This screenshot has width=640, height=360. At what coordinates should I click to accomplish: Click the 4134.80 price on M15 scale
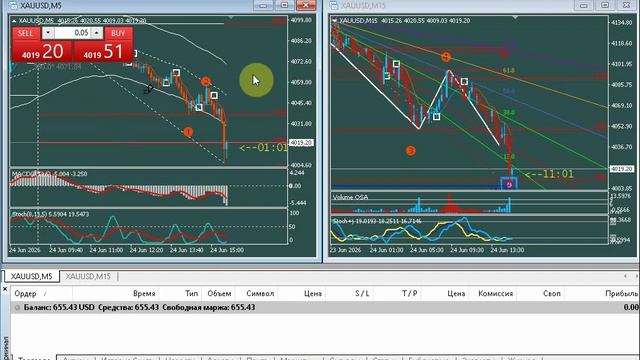point(621,22)
